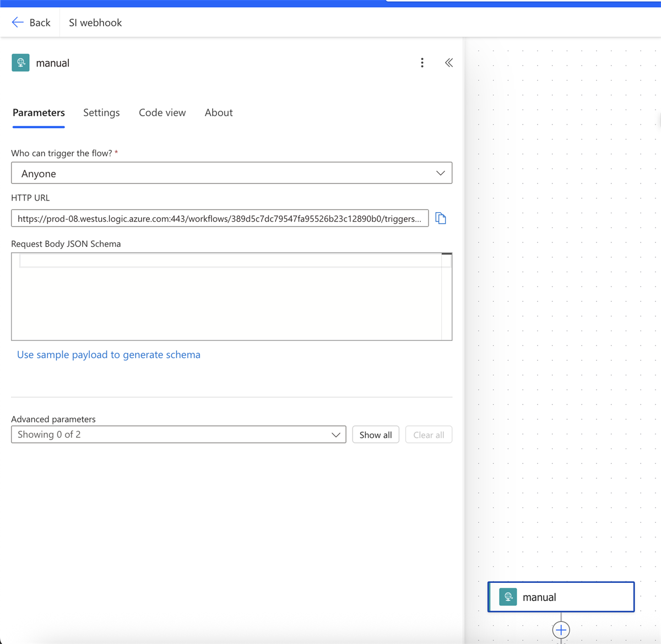The height and width of the screenshot is (644, 661).
Task: Click the HTTP URL field
Action: (x=220, y=219)
